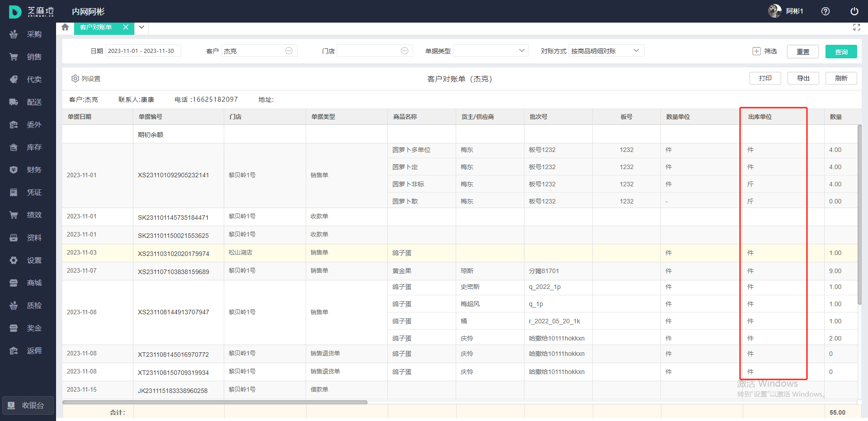This screenshot has width=868, height=421.
Task: Click the 查询 search button
Action: click(x=841, y=52)
